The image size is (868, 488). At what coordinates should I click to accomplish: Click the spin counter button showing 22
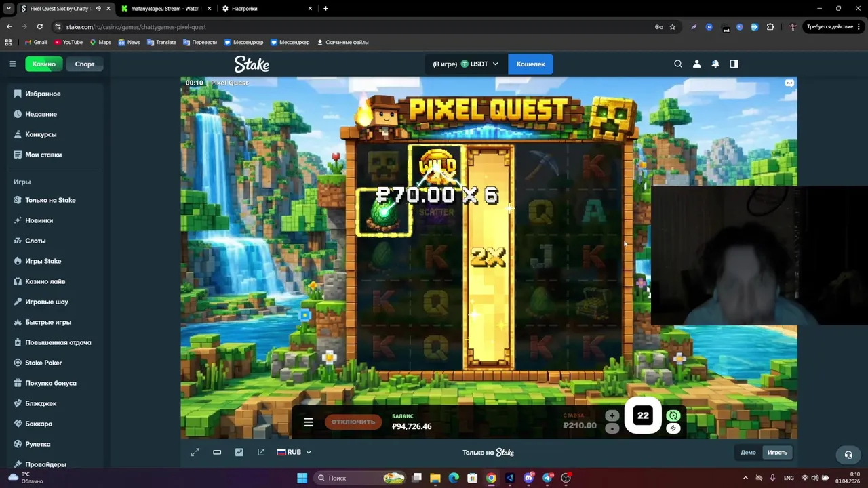[x=643, y=415]
